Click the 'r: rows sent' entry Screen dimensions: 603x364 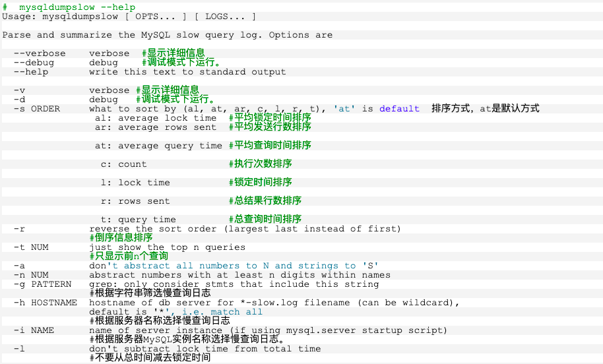pos(135,201)
